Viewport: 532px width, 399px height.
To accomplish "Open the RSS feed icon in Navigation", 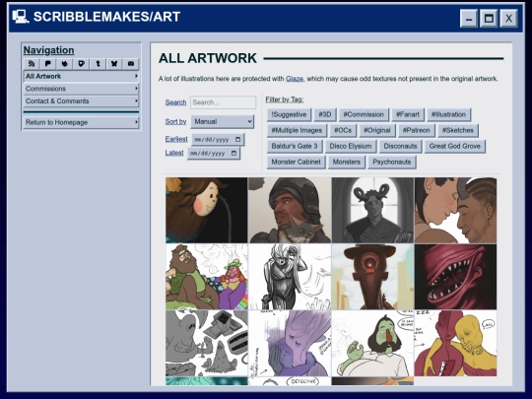I will point(32,63).
